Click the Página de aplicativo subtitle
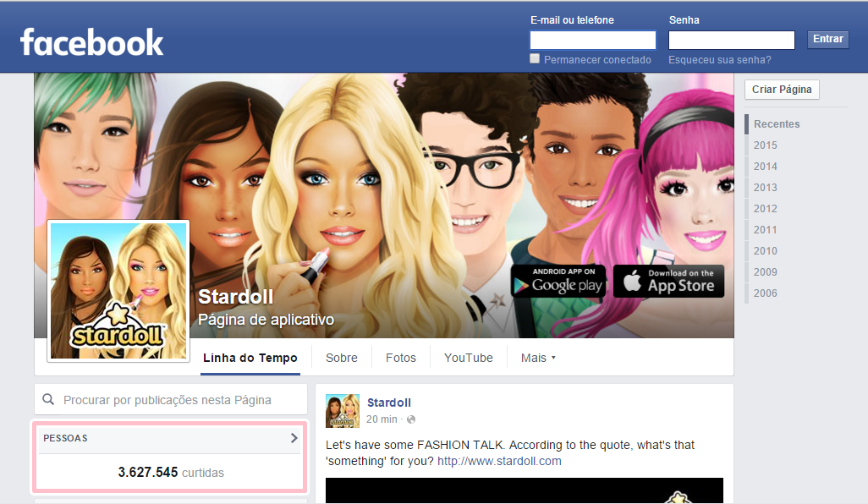The width and height of the screenshot is (868, 504). (266, 320)
